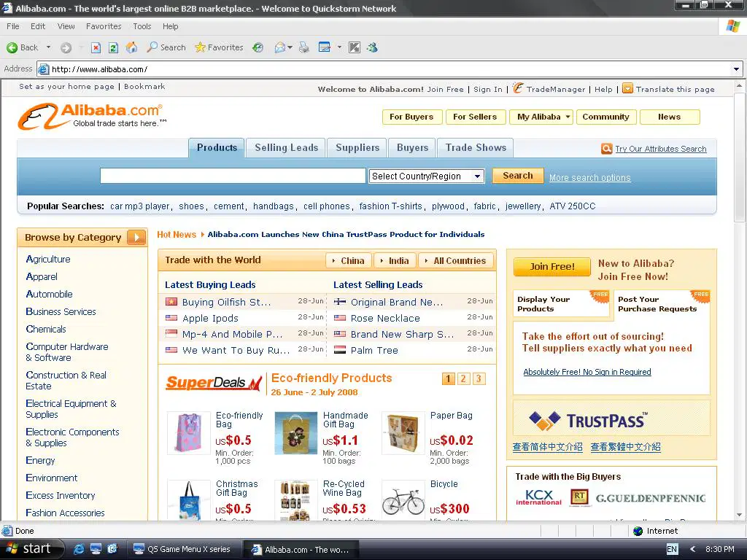
Task: Click the Edit page icon in the toolbar
Action: (325, 47)
